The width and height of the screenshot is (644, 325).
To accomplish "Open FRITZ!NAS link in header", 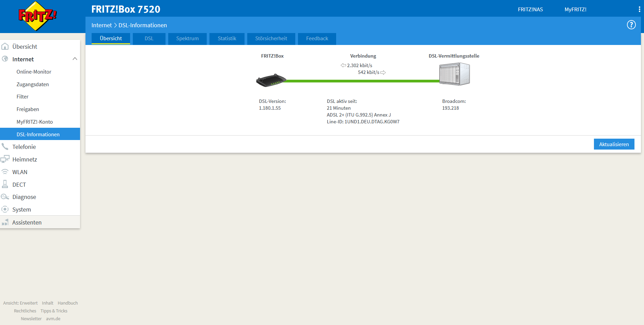I will pos(530,10).
